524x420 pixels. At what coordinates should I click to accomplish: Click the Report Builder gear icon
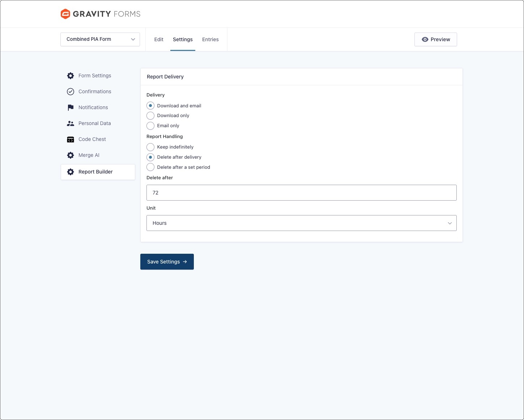pyautogui.click(x=71, y=172)
